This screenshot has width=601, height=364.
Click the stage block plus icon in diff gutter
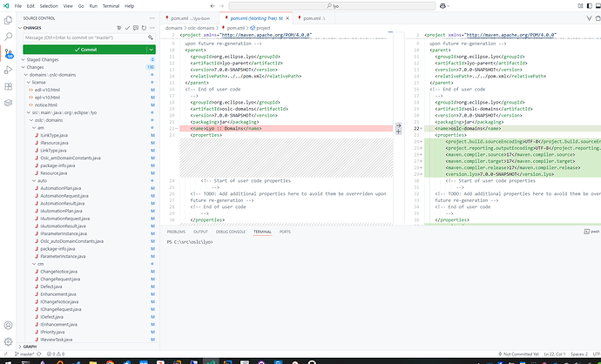[x=399, y=131]
